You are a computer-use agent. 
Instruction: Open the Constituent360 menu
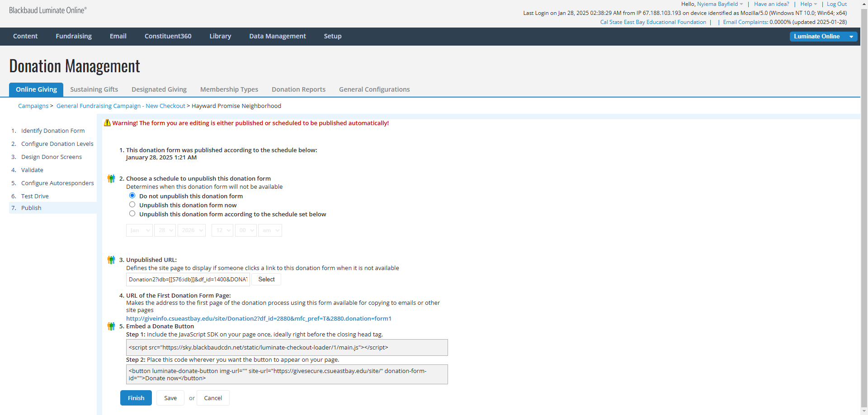(x=168, y=36)
